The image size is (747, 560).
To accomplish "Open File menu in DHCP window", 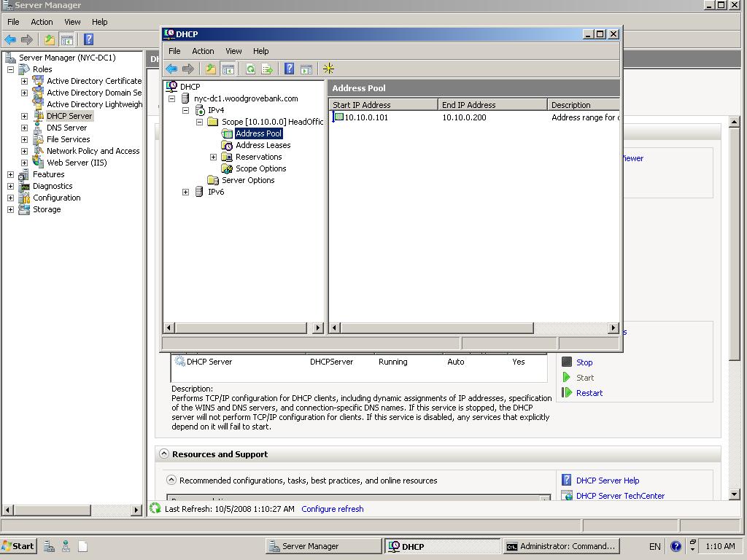I will pyautogui.click(x=174, y=51).
